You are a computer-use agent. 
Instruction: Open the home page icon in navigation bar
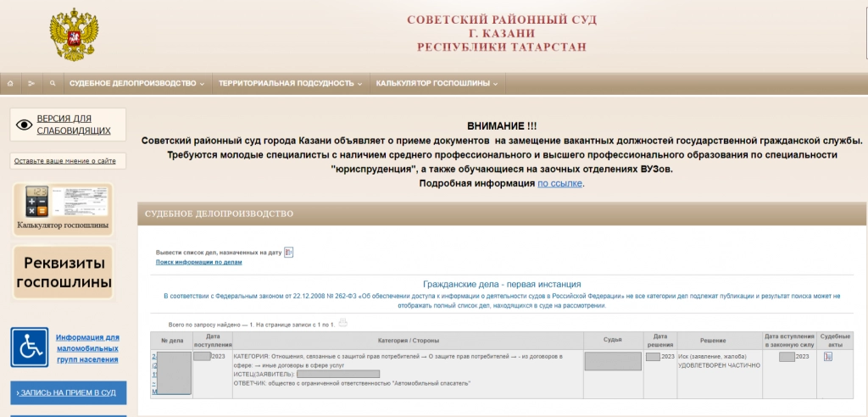(x=10, y=84)
